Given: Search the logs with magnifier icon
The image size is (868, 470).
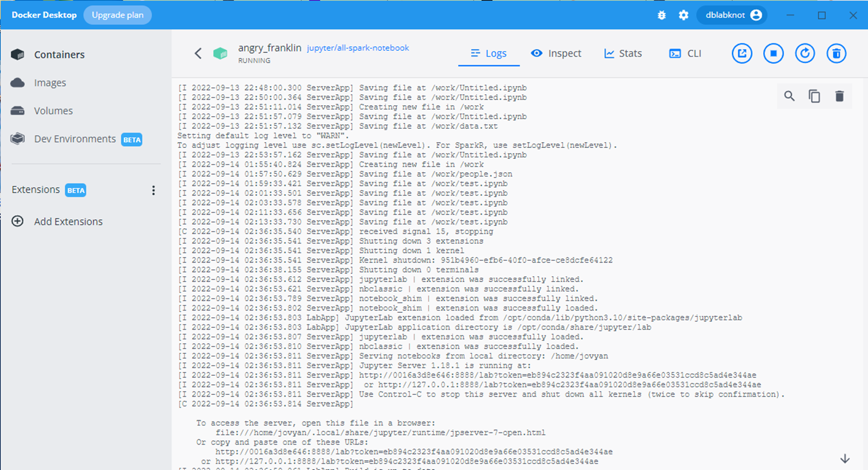Looking at the screenshot, I should click(x=789, y=96).
